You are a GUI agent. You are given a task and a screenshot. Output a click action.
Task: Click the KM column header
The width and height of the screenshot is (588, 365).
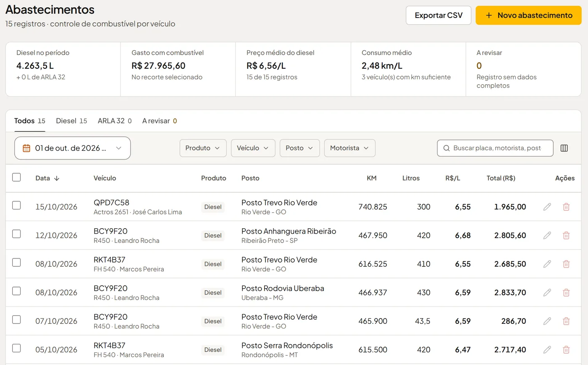click(x=371, y=178)
